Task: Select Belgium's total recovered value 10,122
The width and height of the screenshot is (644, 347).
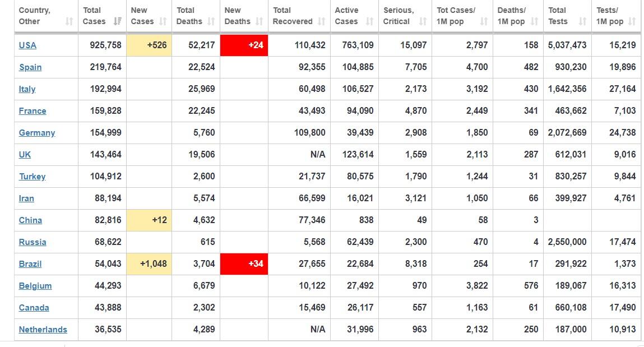Action: (x=312, y=286)
